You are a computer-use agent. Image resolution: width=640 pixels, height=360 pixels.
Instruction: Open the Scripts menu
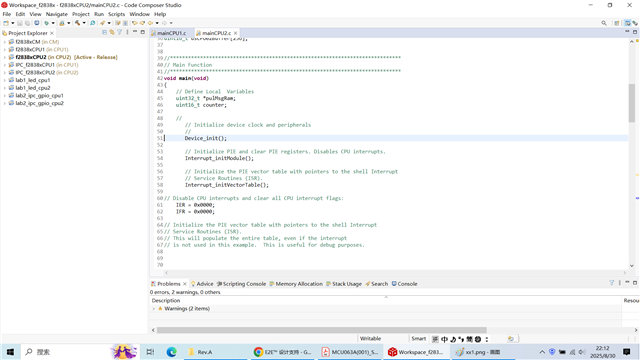click(116, 14)
